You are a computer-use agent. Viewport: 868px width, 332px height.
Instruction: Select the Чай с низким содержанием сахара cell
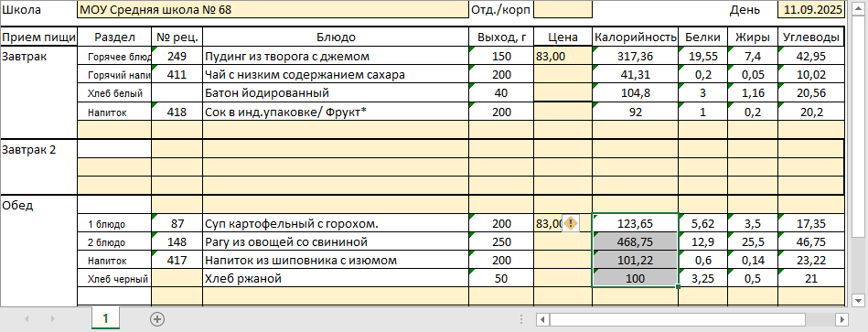(336, 75)
